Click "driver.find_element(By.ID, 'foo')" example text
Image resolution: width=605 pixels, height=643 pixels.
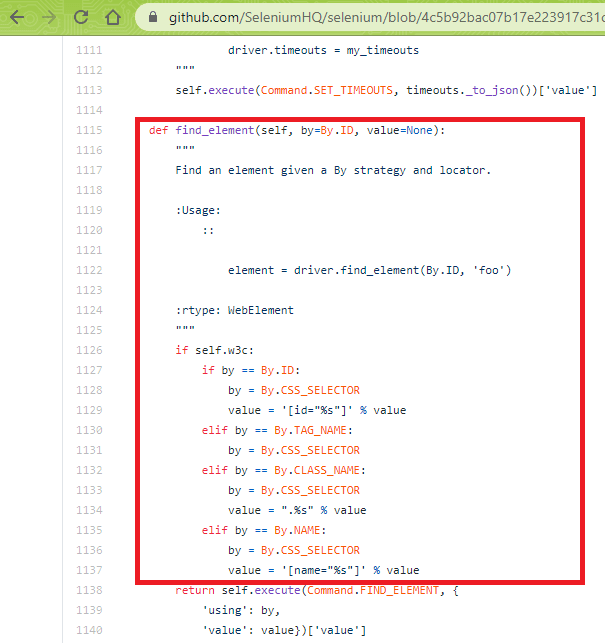pos(402,270)
